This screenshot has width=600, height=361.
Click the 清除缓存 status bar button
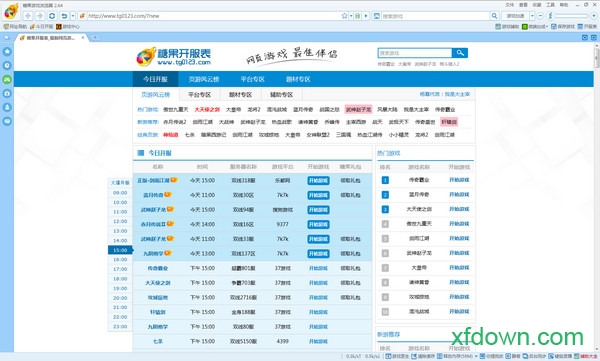[423, 356]
